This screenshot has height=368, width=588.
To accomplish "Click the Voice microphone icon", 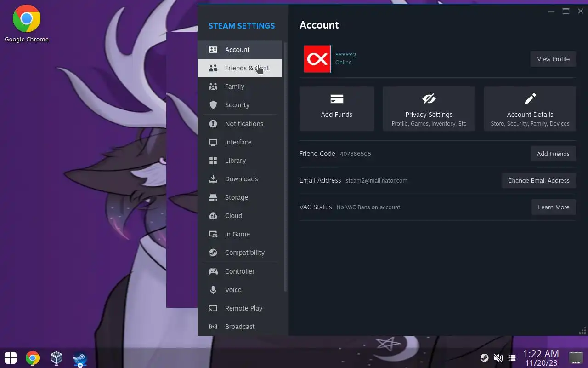I will pos(213,290).
